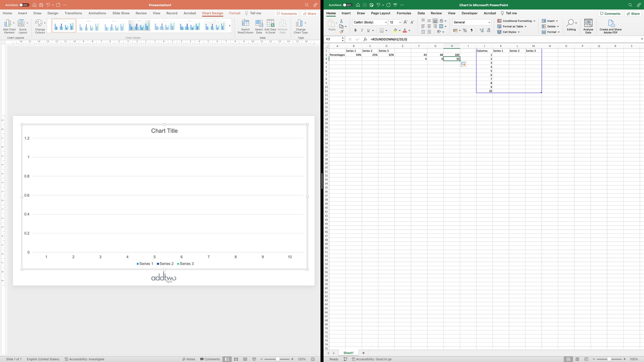Viewport: 644px width, 362px height.
Task: Open the Calibri (Body) font dropdown
Action: click(x=386, y=22)
